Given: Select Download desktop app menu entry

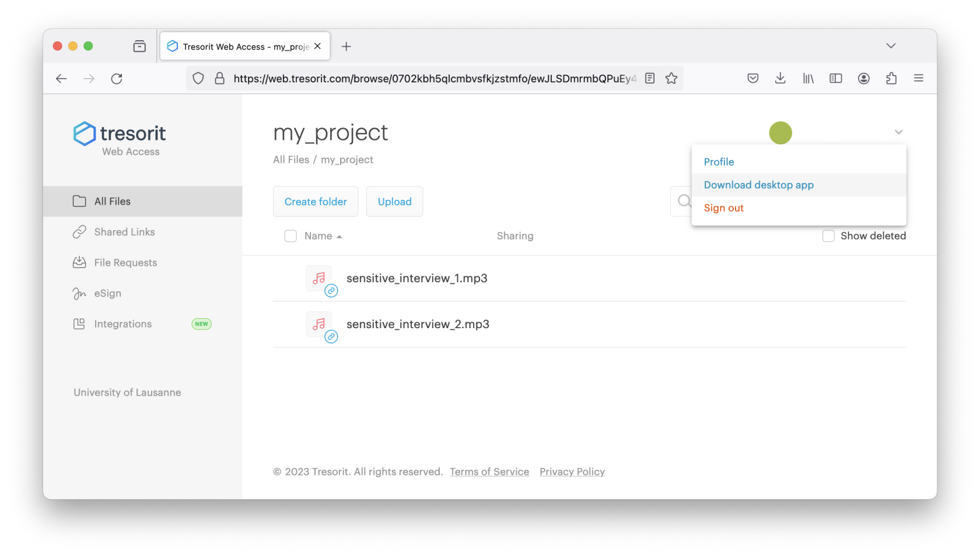Looking at the screenshot, I should pos(758,185).
